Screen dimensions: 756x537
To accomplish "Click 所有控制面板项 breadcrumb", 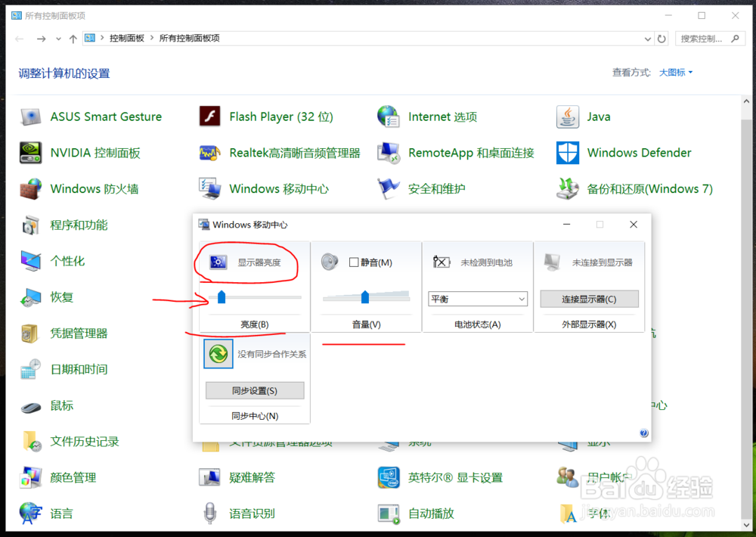I will pyautogui.click(x=190, y=38).
